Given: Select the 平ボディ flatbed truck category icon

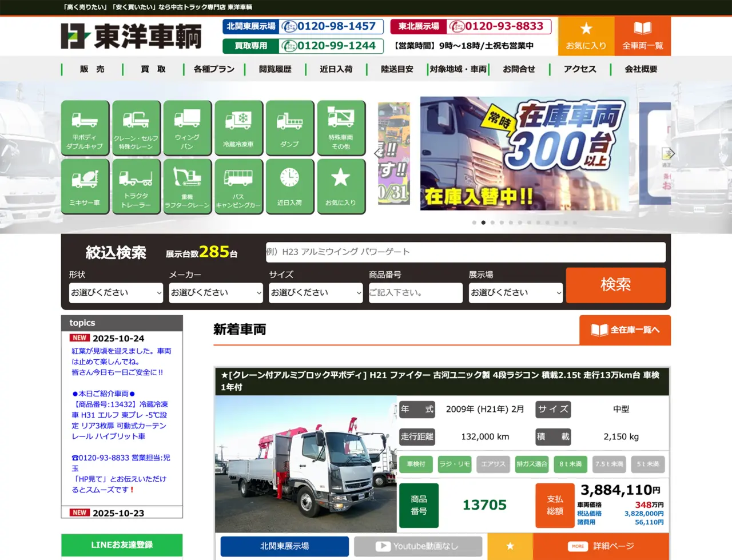Looking at the screenshot, I should click(x=85, y=128).
